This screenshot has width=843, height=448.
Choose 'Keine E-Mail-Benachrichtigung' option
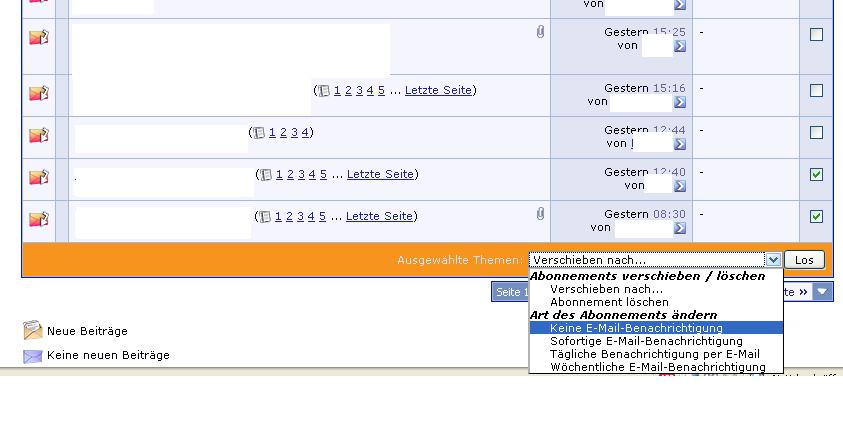pos(636,328)
